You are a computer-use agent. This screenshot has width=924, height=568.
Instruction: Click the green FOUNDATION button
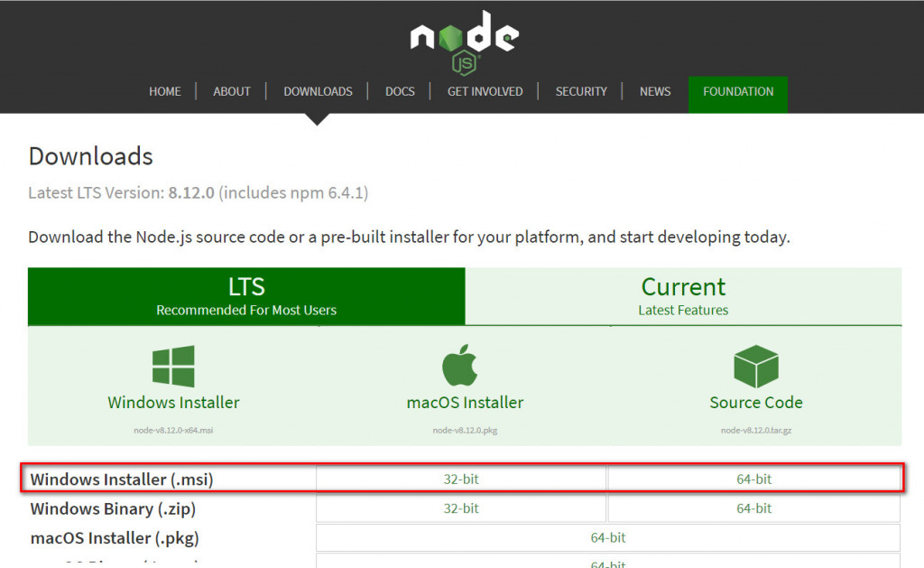(x=738, y=95)
